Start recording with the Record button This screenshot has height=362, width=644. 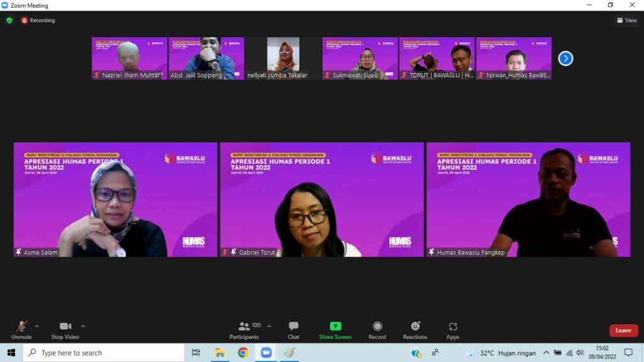(377, 331)
